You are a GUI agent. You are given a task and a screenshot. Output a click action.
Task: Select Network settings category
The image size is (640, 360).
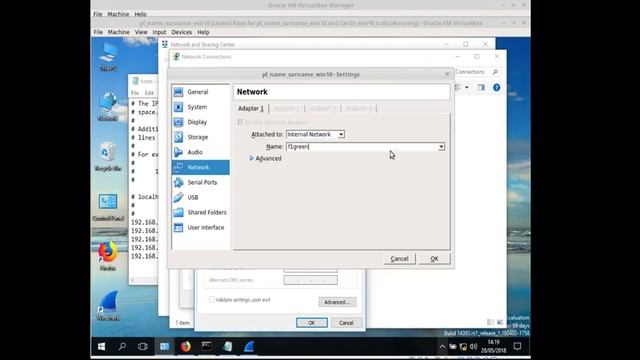pyautogui.click(x=200, y=167)
